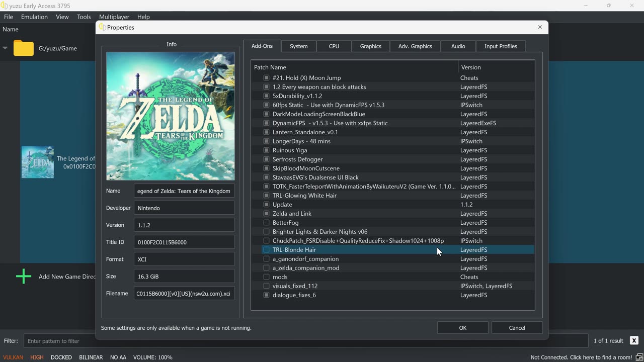Click the Title ID field

[x=184, y=242]
